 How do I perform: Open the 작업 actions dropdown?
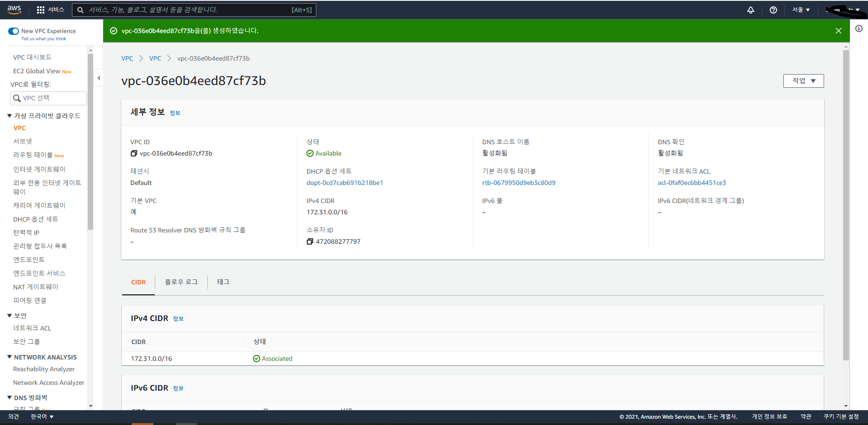click(803, 81)
